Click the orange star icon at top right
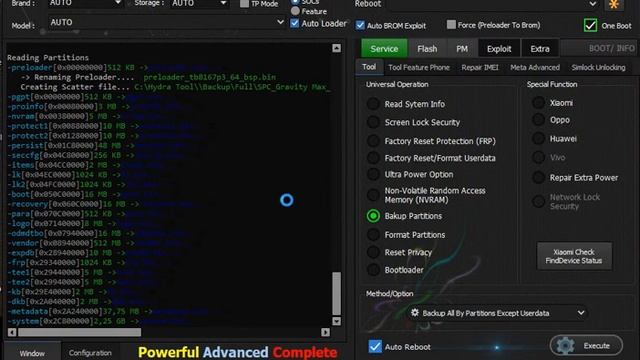The image size is (640, 360). pos(613,4)
